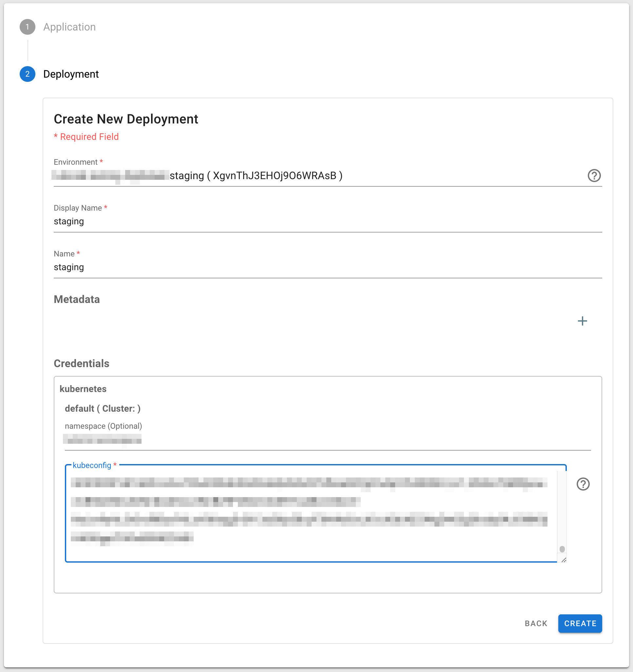Click the step 1 circle icon
This screenshot has height=672, width=633.
pyautogui.click(x=28, y=27)
